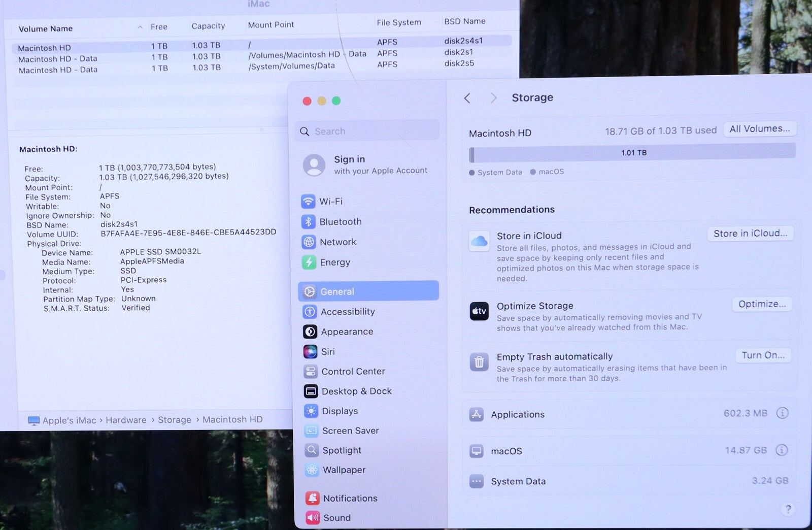This screenshot has width=812, height=530.
Task: Go forward in Settings navigation
Action: 493,98
